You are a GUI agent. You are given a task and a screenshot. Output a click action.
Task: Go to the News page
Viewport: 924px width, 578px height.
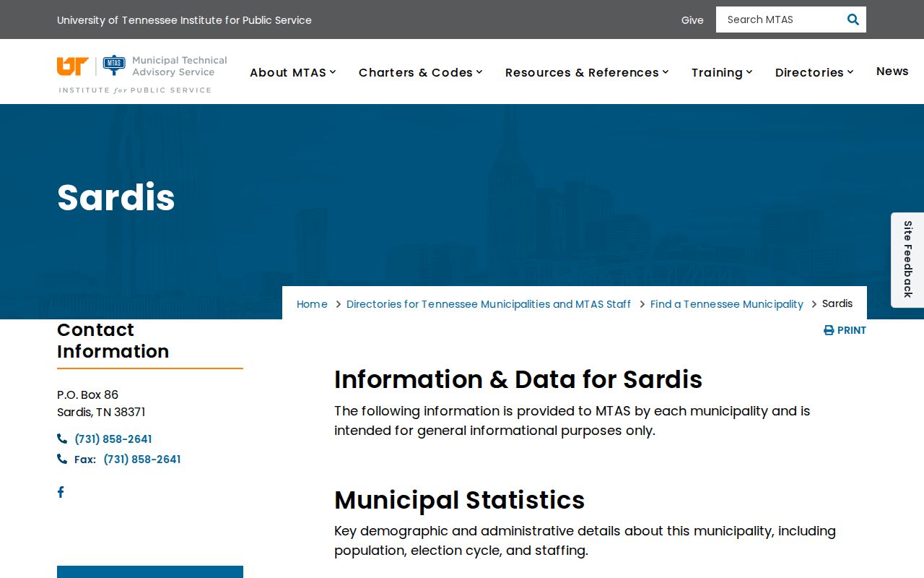click(892, 71)
